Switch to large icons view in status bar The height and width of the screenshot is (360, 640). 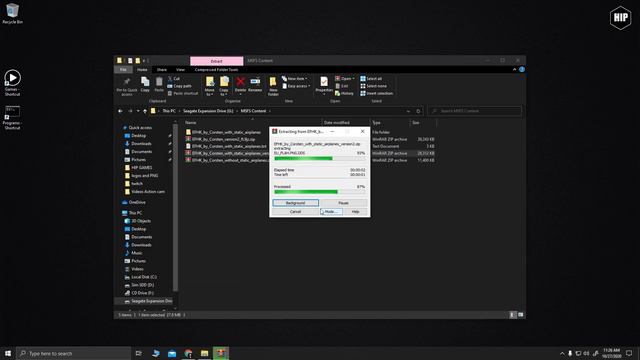(521, 315)
